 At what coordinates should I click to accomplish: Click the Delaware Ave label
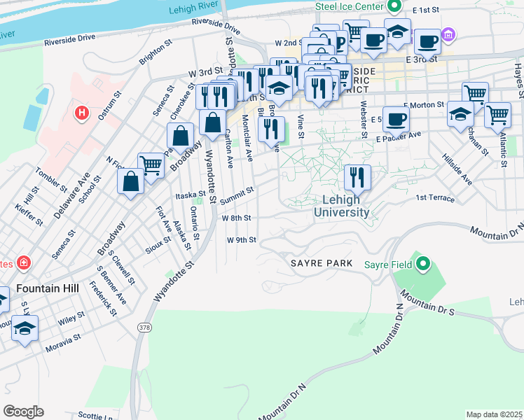(x=72, y=195)
